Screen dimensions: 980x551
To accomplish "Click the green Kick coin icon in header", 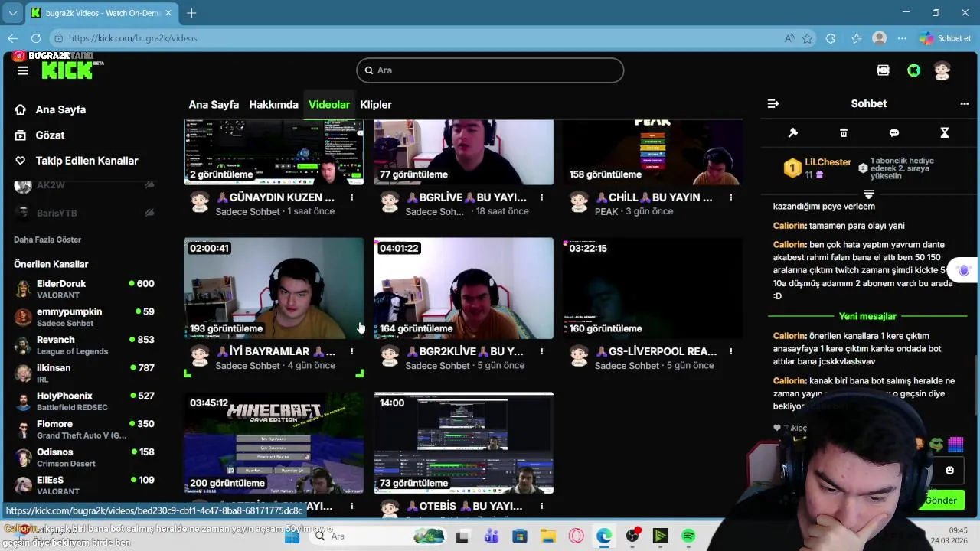I will tap(913, 70).
